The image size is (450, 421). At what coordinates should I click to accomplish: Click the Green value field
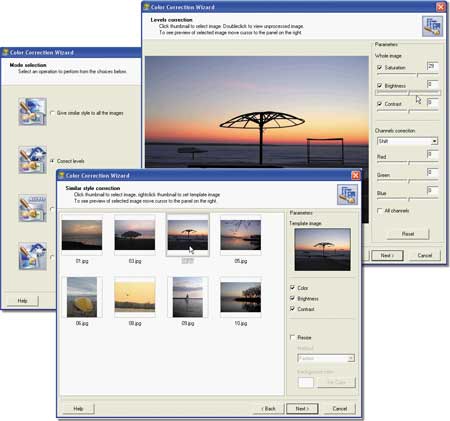pyautogui.click(x=432, y=172)
